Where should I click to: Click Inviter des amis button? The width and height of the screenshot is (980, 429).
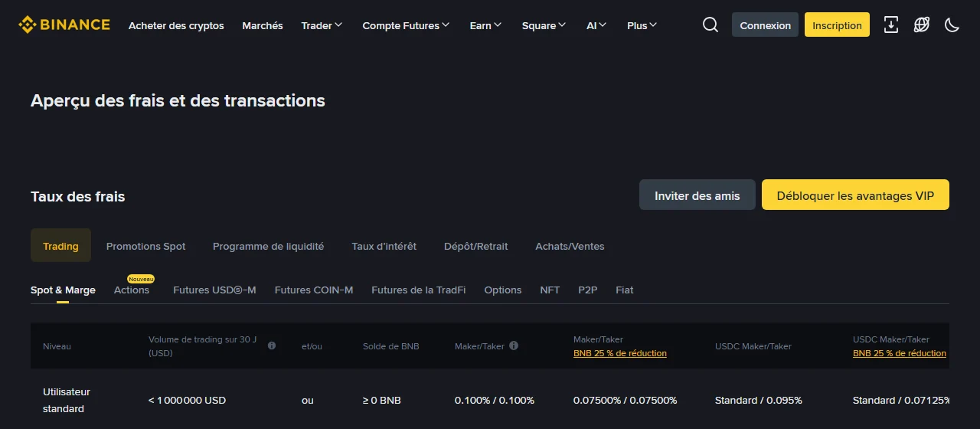pos(697,195)
